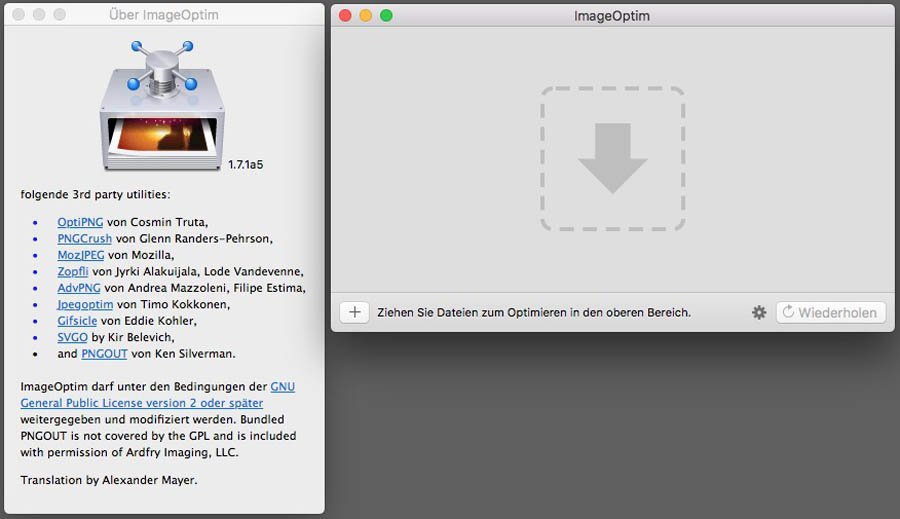
Task: Click the drop zone arrow area
Action: pos(612,158)
